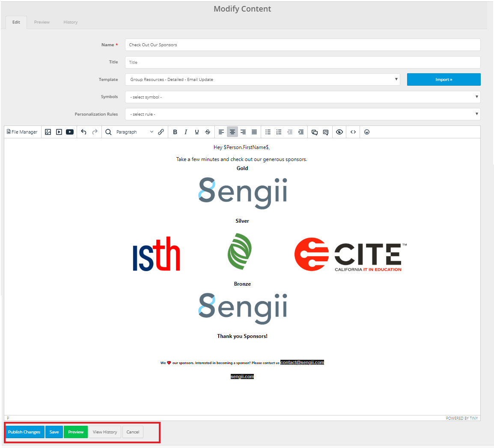Select the CITE logo image
494x448 pixels.
351,254
